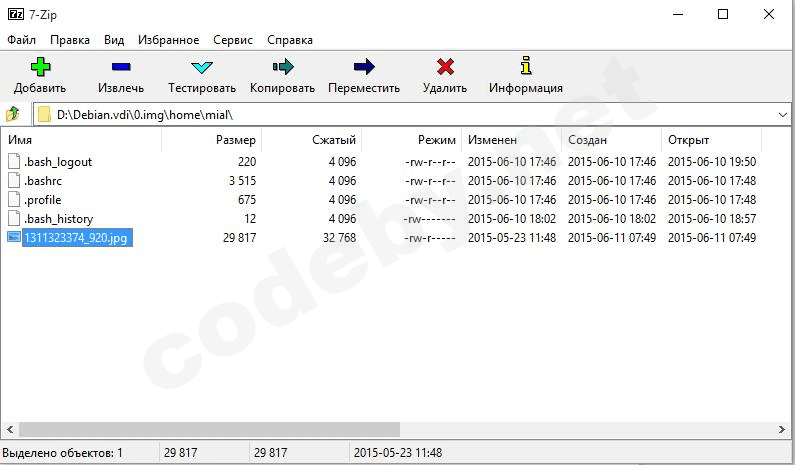Click the .bash_history file icon
795x465 pixels.
point(14,219)
